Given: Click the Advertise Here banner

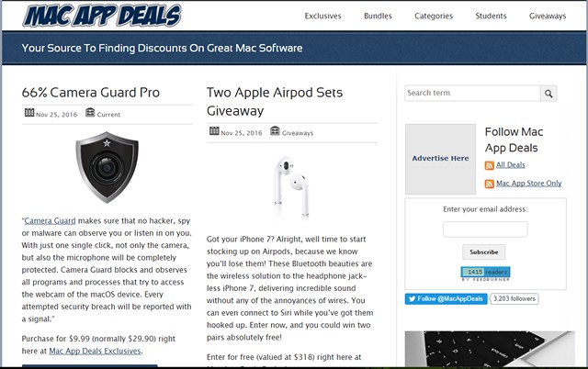Looking at the screenshot, I should click(440, 159).
